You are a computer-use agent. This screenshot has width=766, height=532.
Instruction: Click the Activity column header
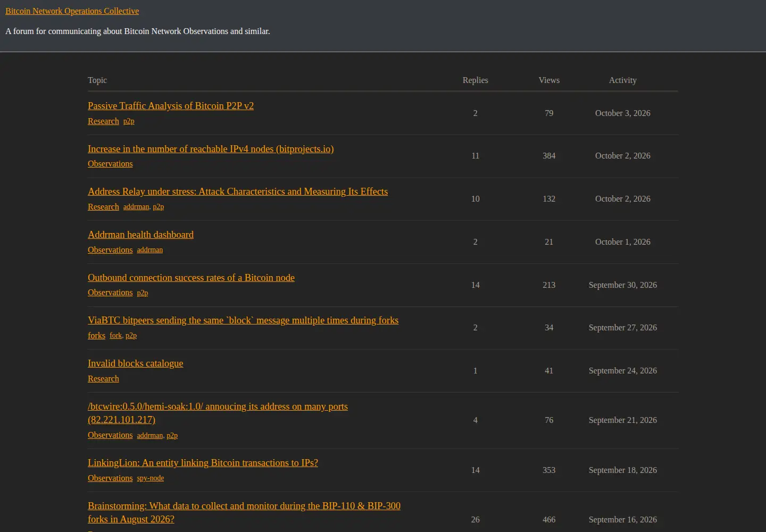(623, 80)
